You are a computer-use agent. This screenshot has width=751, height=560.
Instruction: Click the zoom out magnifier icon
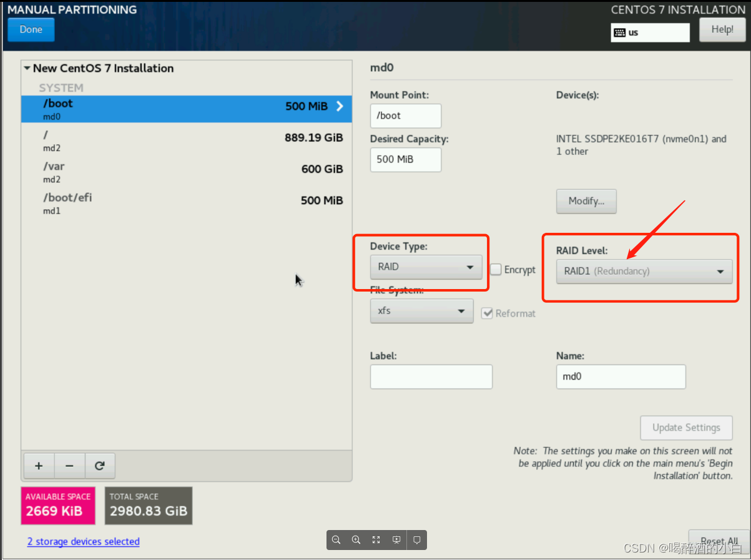(336, 540)
